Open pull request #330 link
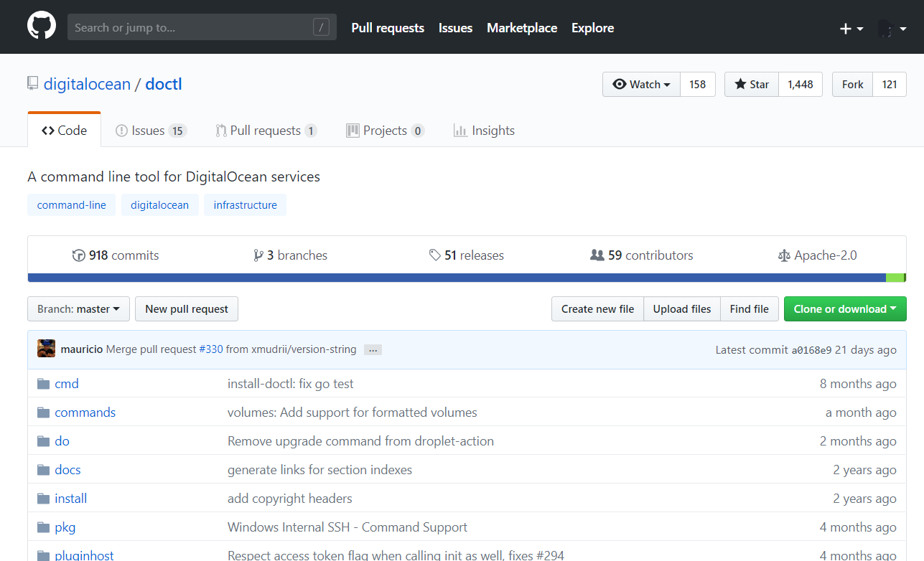924x561 pixels. tap(211, 349)
